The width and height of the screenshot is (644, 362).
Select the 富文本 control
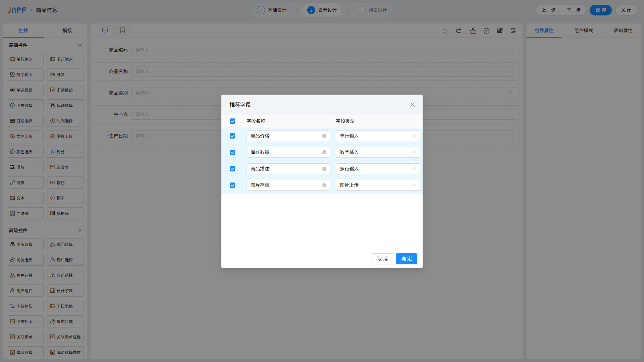tap(65, 167)
